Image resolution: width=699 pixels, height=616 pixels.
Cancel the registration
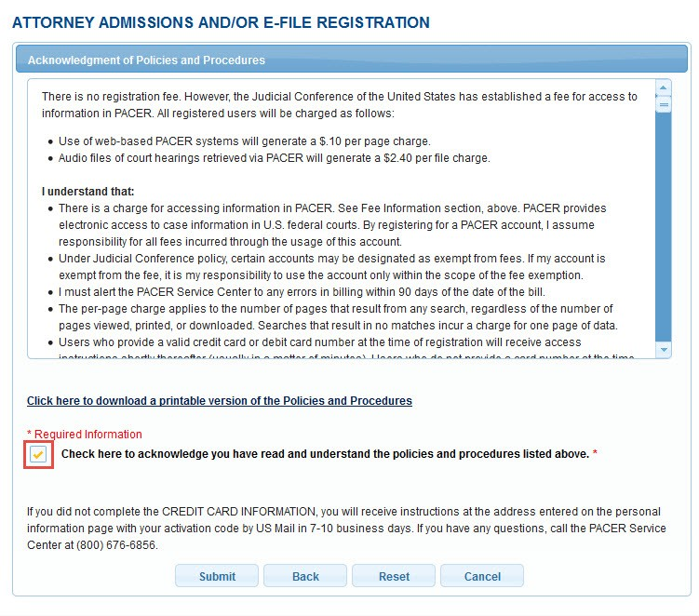tap(482, 576)
